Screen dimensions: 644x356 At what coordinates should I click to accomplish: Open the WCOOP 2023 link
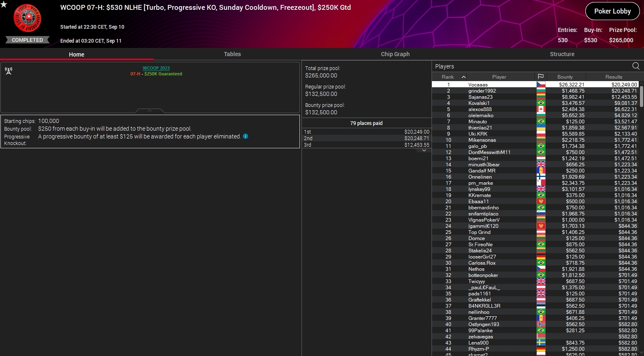[156, 68]
